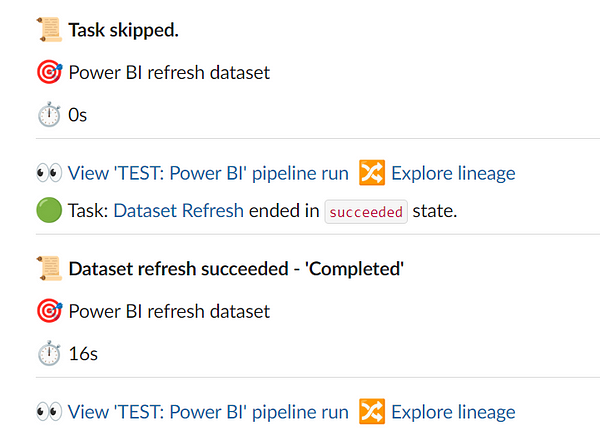Open the 'Dataset Refresh' task link
Viewport: 600px width, 435px height.
[x=178, y=211]
